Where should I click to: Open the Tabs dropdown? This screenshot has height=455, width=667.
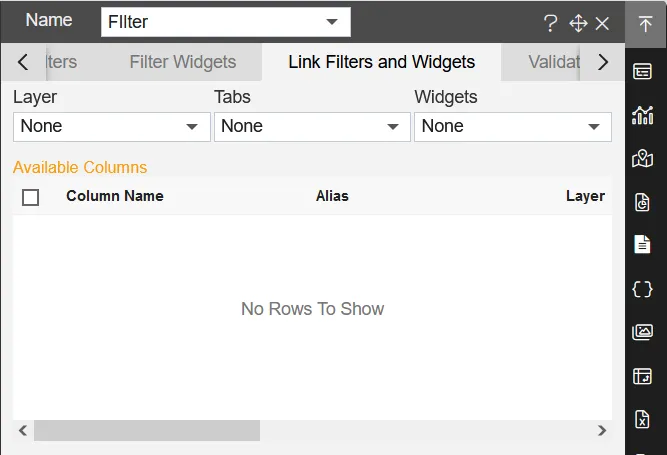(x=312, y=127)
